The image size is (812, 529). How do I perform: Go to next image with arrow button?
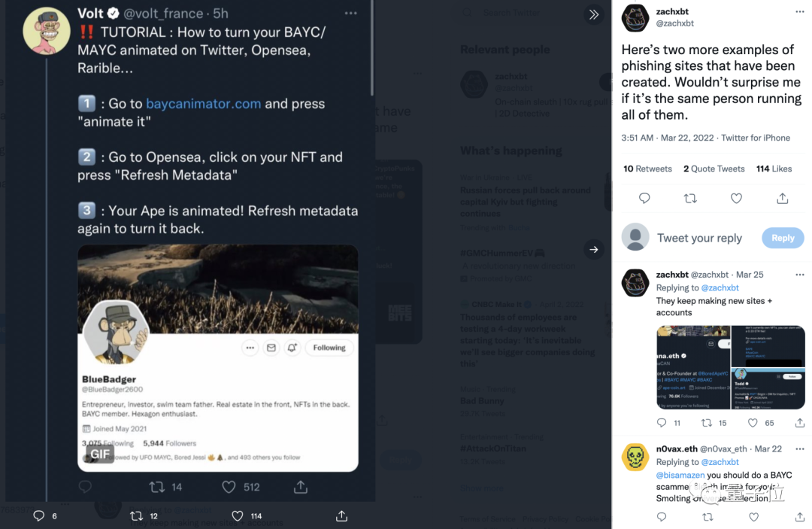pos(594,249)
